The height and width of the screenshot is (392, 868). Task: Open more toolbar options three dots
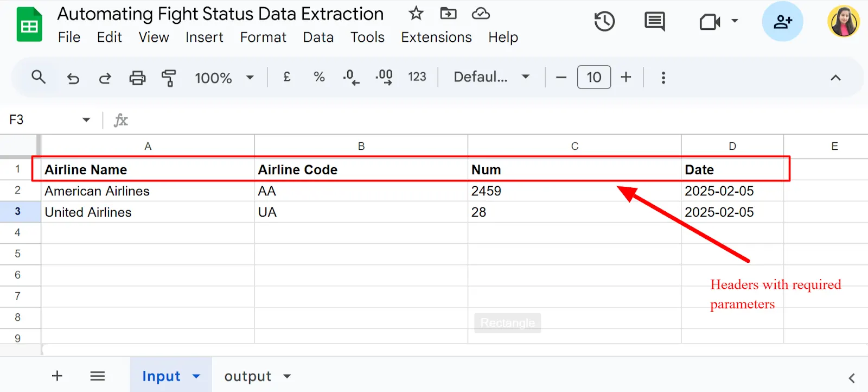coord(663,77)
